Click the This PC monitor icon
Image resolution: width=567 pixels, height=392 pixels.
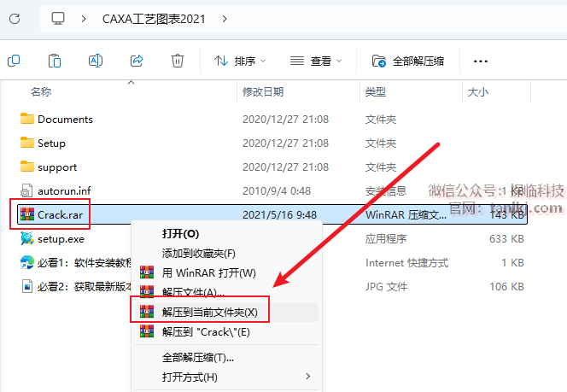(x=58, y=18)
